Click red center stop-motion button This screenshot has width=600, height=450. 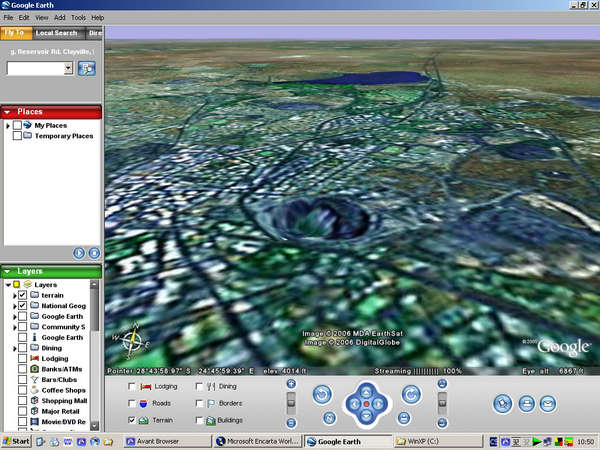(x=366, y=404)
